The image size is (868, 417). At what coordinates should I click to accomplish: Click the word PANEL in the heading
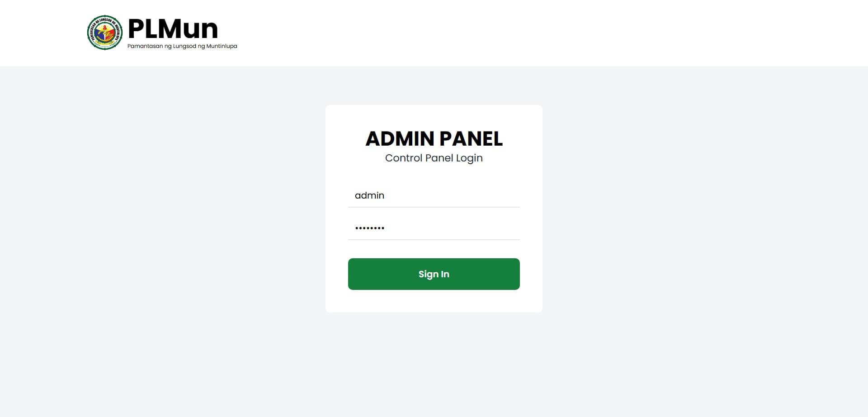click(x=471, y=138)
